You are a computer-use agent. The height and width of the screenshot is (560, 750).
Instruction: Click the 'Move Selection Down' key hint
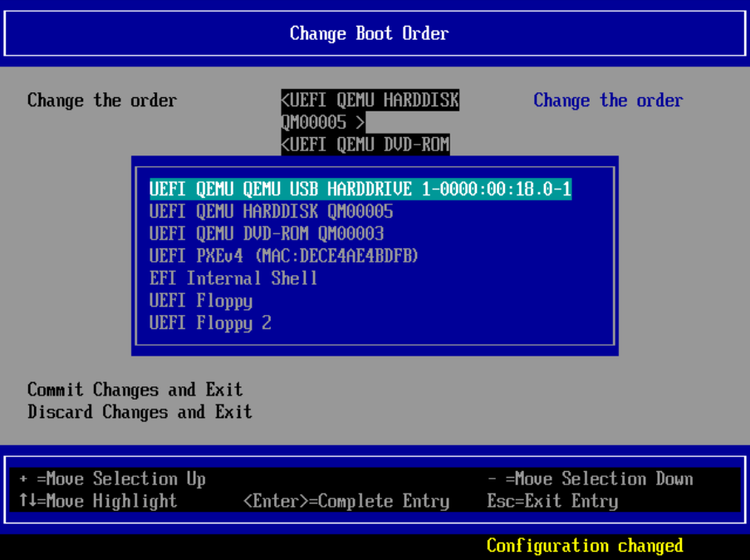point(590,479)
